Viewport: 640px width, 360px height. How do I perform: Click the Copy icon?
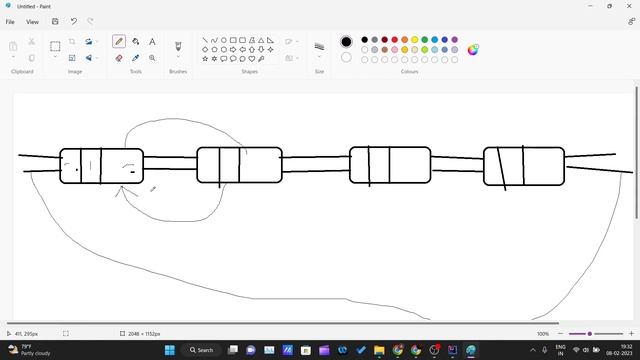(31, 58)
